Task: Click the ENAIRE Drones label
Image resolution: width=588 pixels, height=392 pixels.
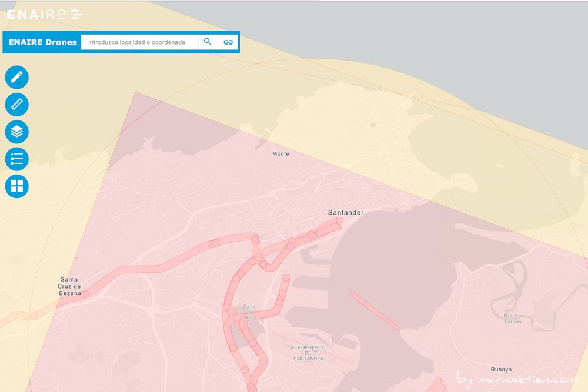Action: 41,42
